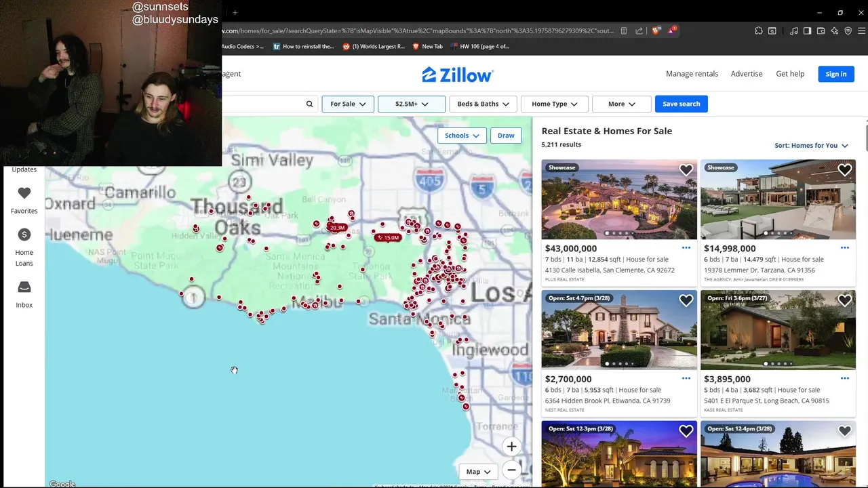
Task: Open 19378 Lemmer Dr address link
Action: point(759,270)
